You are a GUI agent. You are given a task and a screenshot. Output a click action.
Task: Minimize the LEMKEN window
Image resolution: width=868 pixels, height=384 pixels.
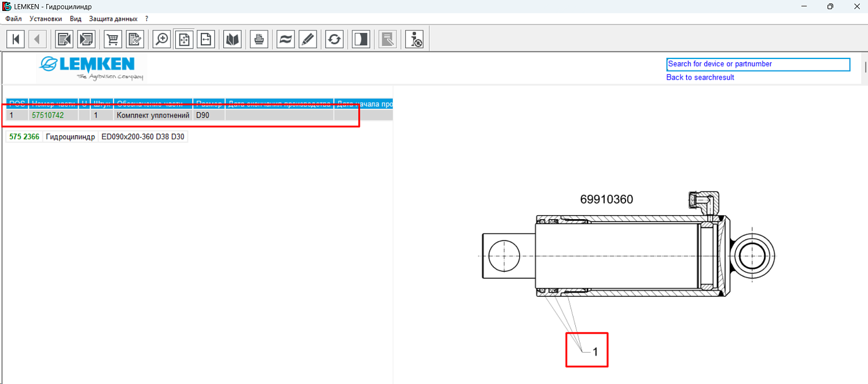coord(804,6)
